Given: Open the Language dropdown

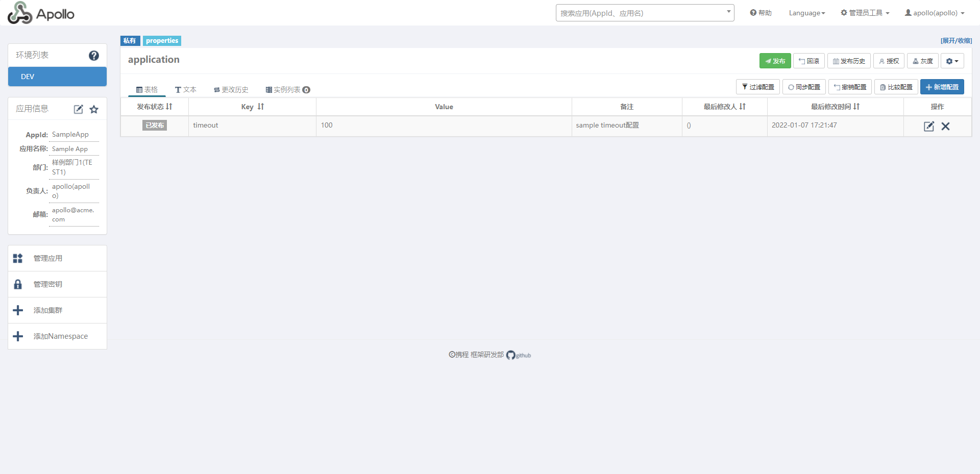Looking at the screenshot, I should click(x=807, y=13).
